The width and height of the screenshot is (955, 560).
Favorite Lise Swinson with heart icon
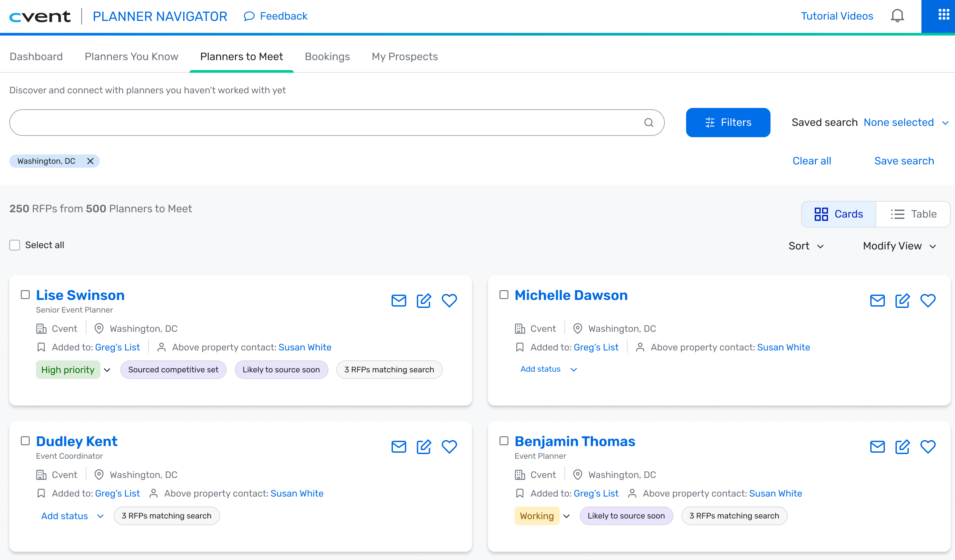pos(449,301)
